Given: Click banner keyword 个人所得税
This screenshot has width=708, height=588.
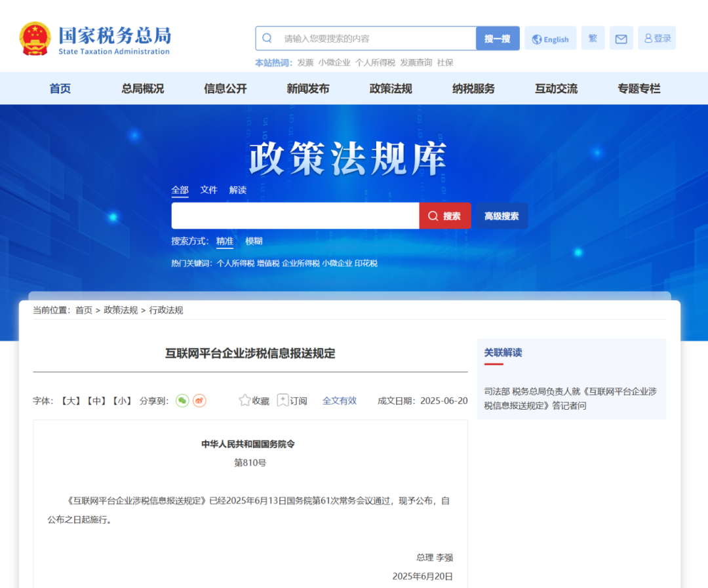Looking at the screenshot, I should [x=236, y=264].
